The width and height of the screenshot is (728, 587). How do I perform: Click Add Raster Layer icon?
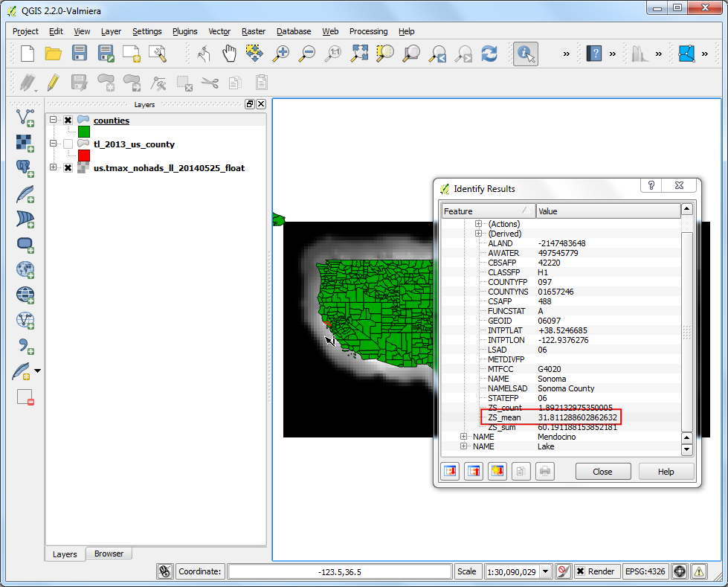pos(25,143)
